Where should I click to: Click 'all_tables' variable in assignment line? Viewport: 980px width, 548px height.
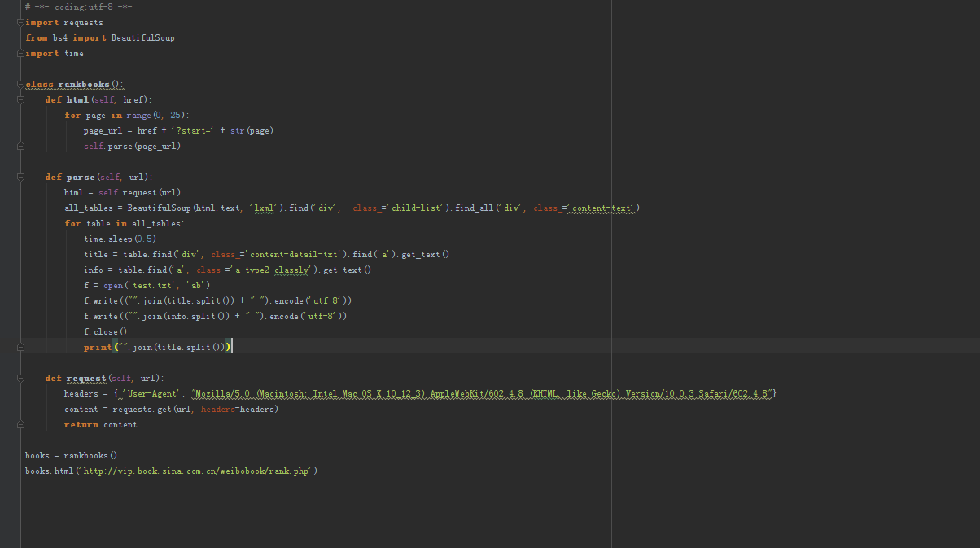pos(89,208)
